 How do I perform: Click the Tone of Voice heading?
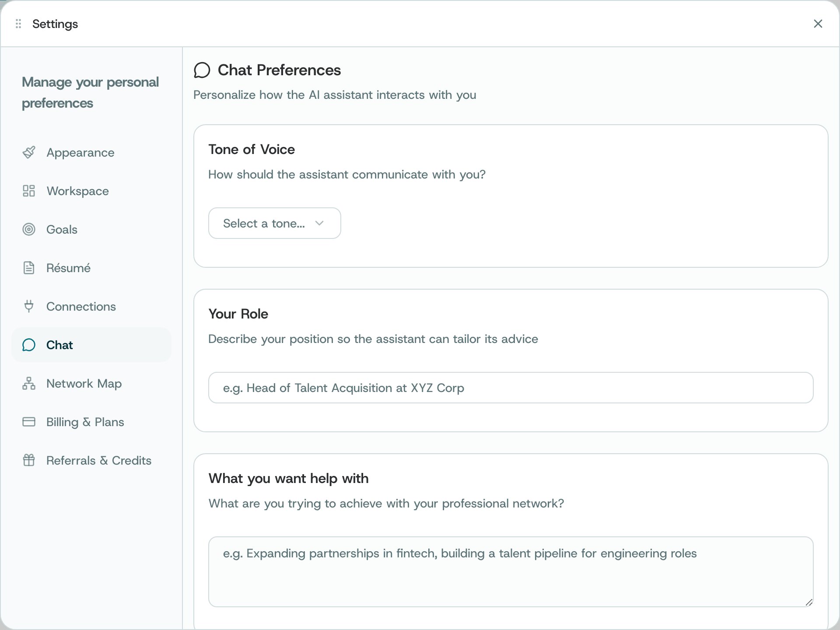tap(252, 150)
